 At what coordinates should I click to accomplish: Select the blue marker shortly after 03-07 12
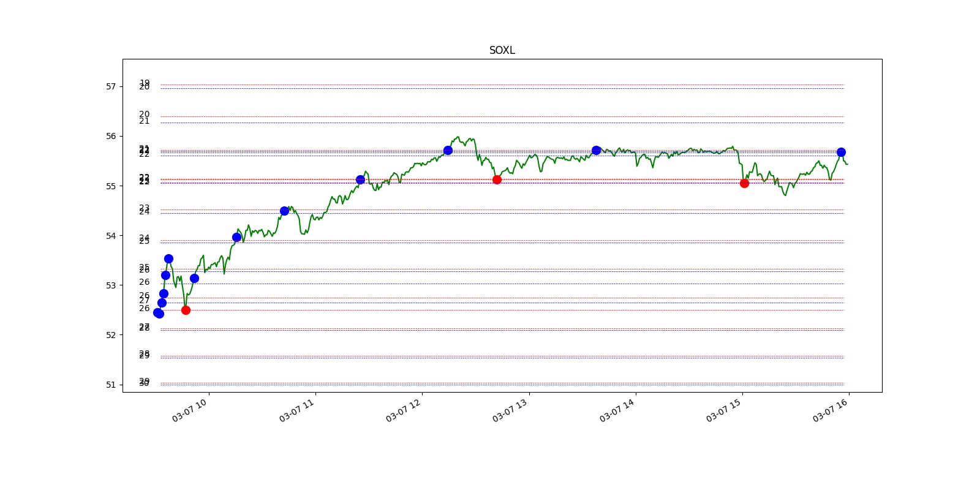click(x=448, y=150)
